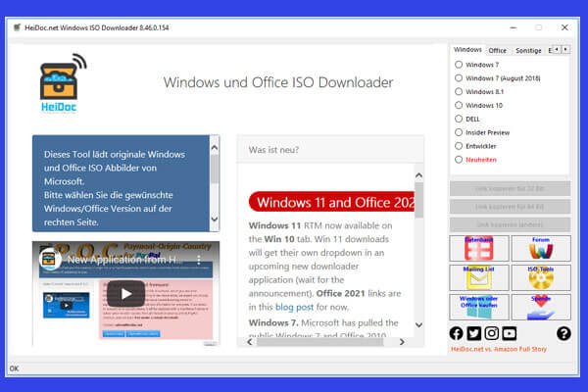Image resolution: width=588 pixels, height=392 pixels.
Task: Select the red Neuheiten radio button
Action: point(459,160)
